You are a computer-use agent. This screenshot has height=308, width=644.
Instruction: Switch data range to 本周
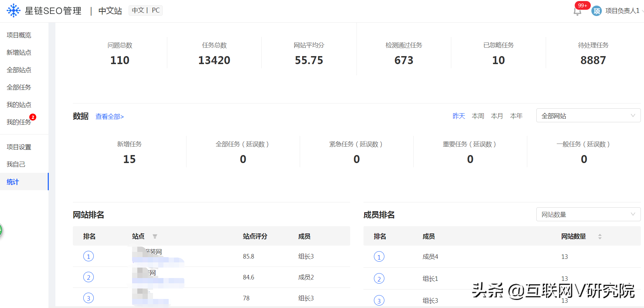pos(478,116)
